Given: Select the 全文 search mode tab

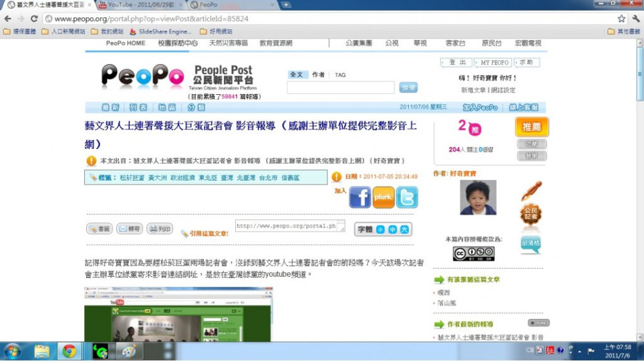Looking at the screenshot, I should tap(297, 75).
